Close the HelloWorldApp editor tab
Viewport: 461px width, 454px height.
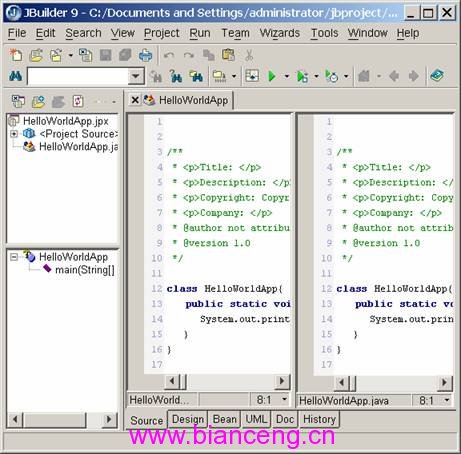tap(135, 100)
